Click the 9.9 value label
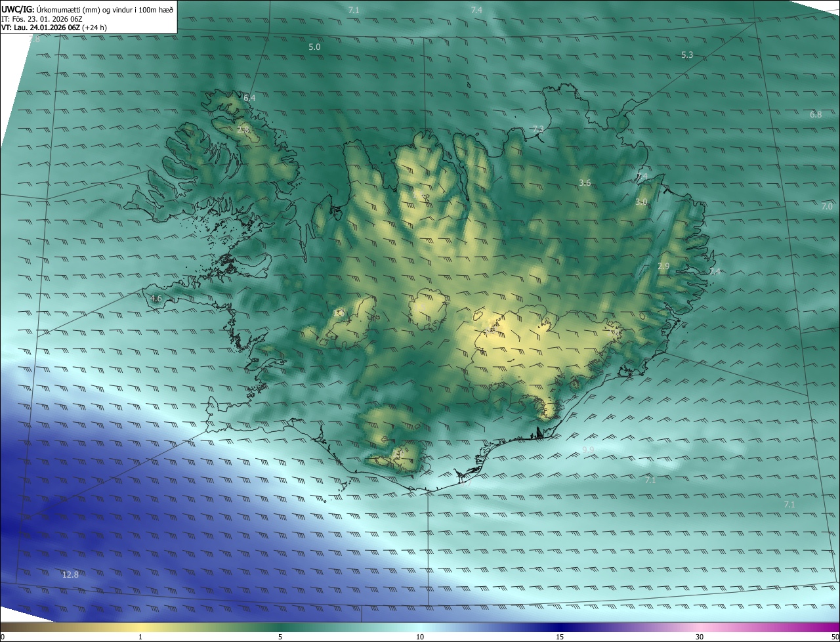This screenshot has width=840, height=642. (588, 450)
